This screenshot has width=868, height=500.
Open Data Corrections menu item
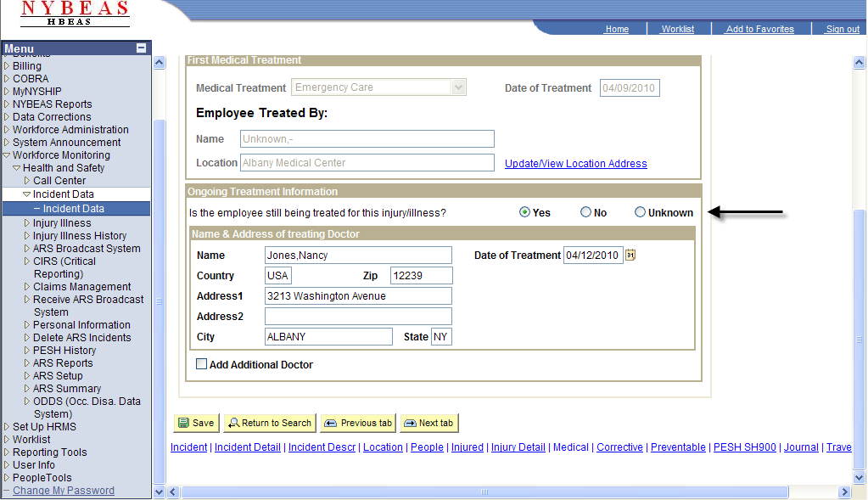[52, 117]
